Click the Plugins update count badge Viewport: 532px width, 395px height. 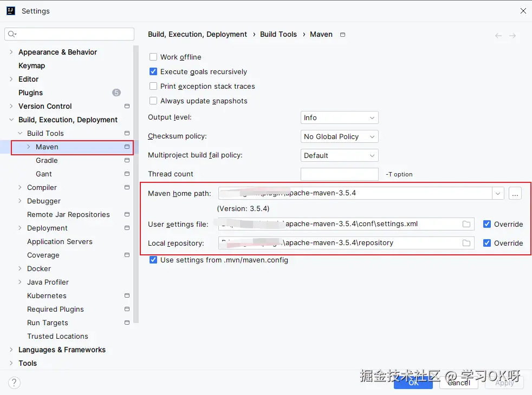click(116, 93)
